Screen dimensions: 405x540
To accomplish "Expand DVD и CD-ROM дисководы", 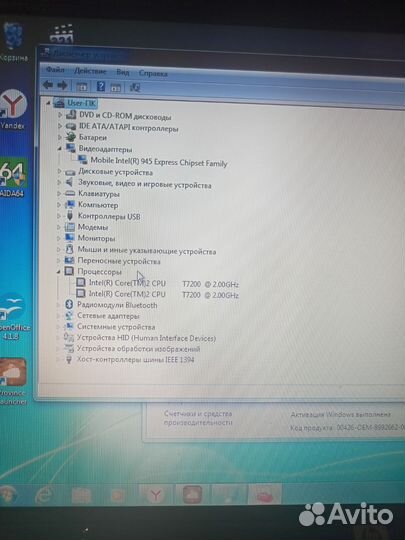I will pos(60,114).
